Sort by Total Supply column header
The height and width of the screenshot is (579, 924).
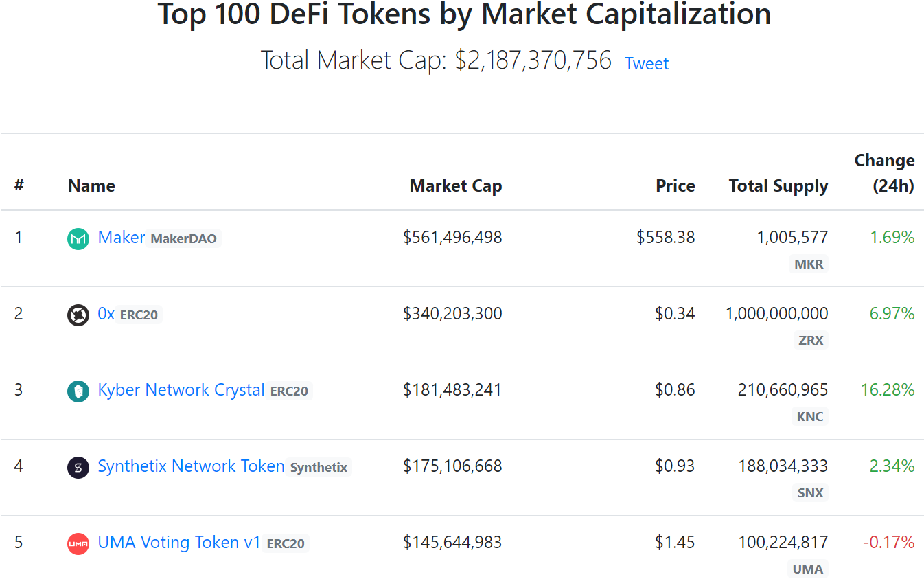(x=778, y=185)
